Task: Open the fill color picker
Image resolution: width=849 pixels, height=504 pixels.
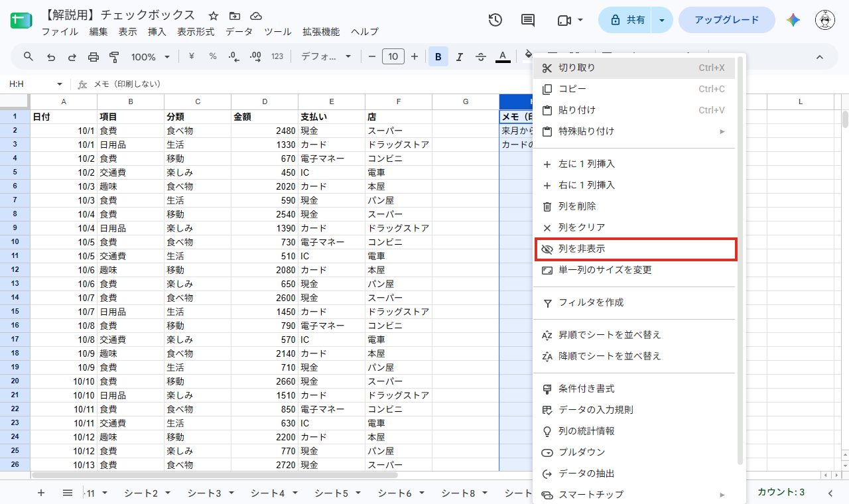Action: pyautogui.click(x=528, y=56)
